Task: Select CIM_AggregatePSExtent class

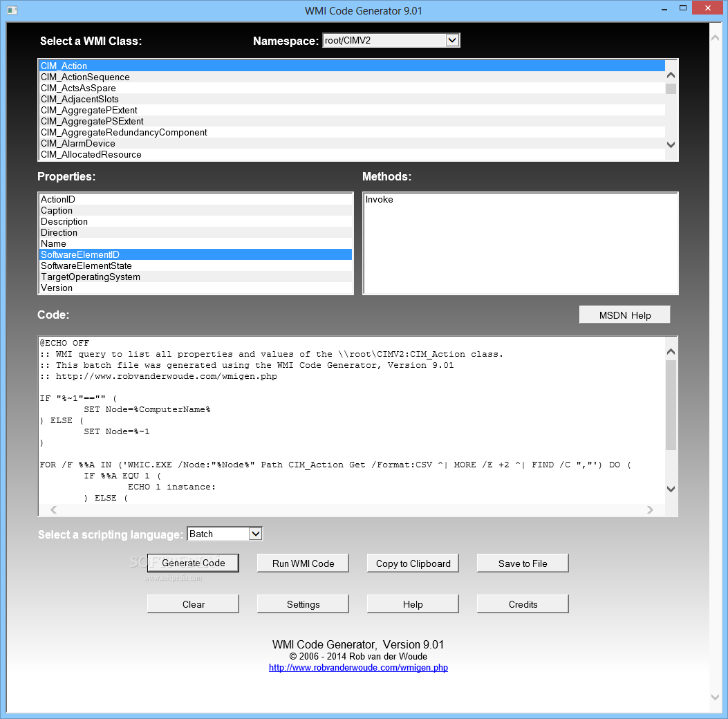Action: click(353, 122)
